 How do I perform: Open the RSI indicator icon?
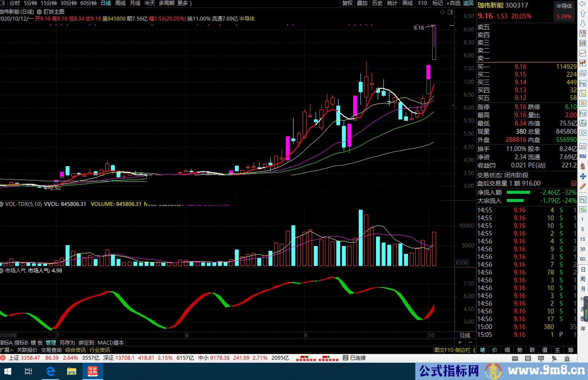point(583,156)
